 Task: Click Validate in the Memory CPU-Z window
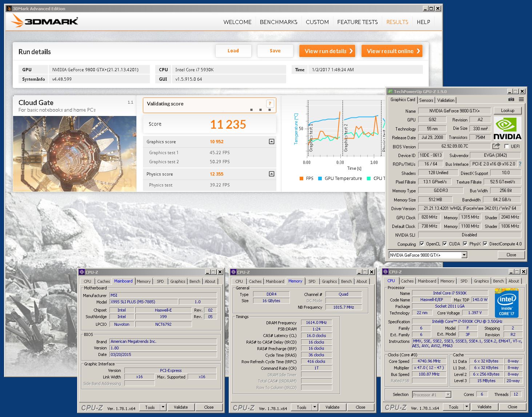click(x=332, y=407)
